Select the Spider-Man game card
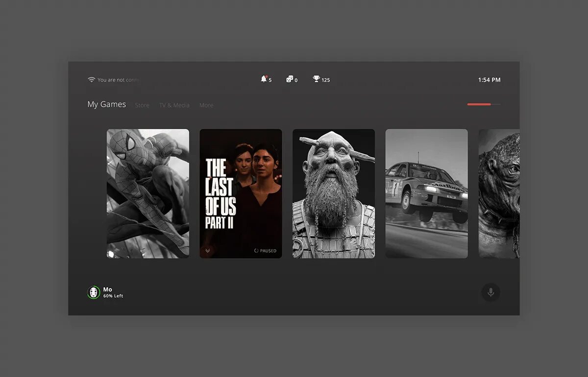 (x=148, y=193)
